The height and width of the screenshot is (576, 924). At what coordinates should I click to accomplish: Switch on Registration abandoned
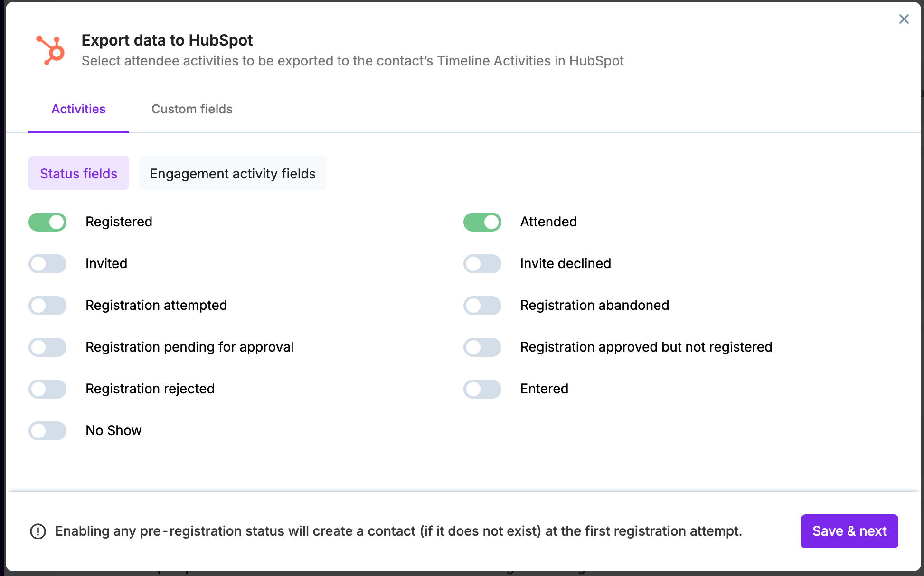pyautogui.click(x=482, y=306)
